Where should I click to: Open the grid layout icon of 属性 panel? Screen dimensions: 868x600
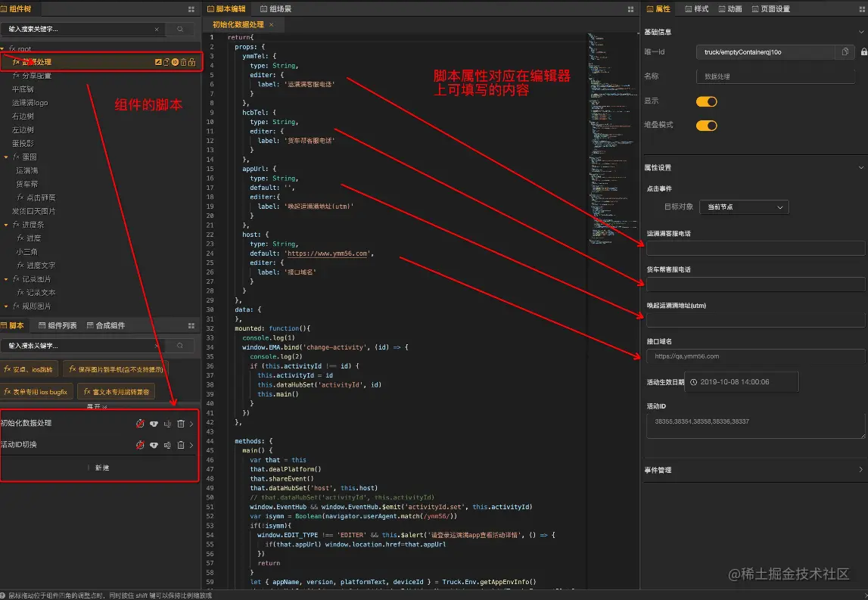tap(863, 9)
